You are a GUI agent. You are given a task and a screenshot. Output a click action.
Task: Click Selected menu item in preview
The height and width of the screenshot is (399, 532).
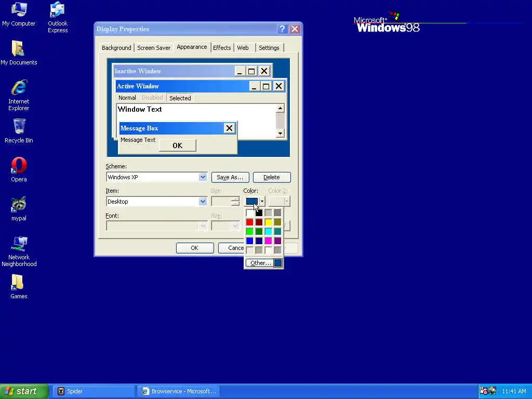[180, 98]
